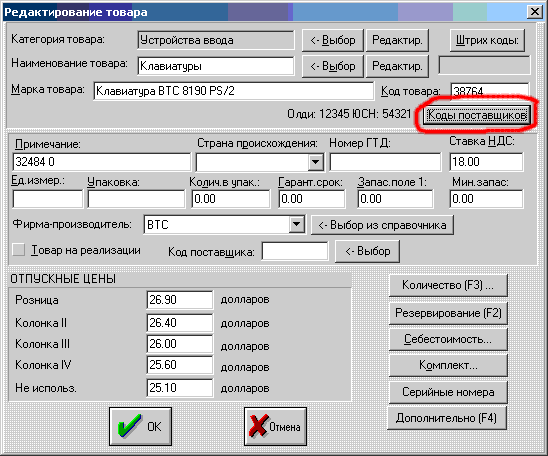Click the Запас.поле 1 field
The width and height of the screenshot is (548, 456).
395,199
